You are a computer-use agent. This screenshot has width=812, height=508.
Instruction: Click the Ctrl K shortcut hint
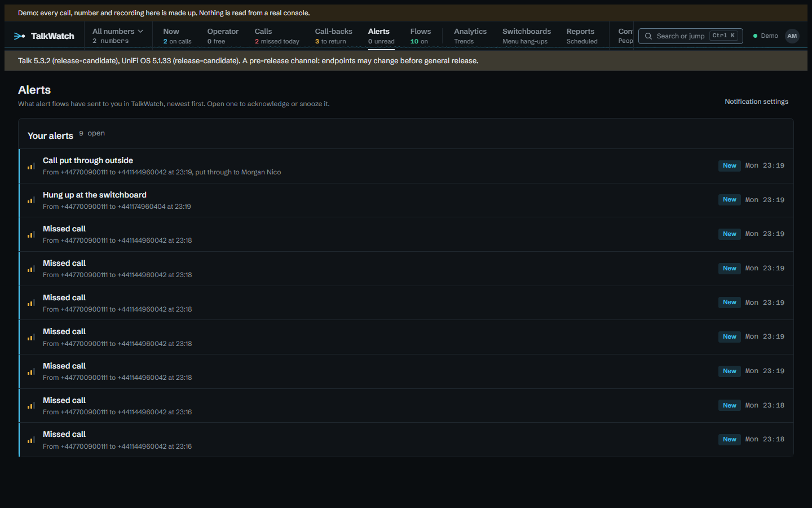[x=723, y=36]
